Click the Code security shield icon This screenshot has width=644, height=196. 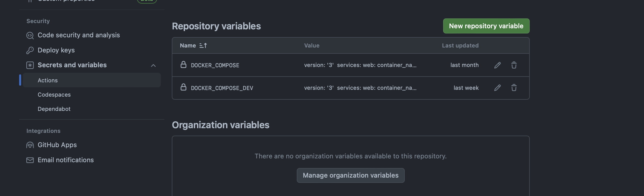pyautogui.click(x=30, y=35)
